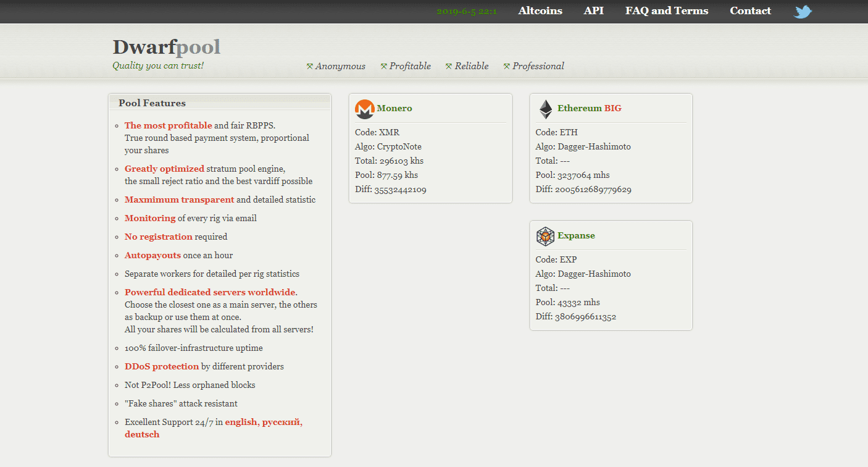
Task: Click '"Fake shares" attack resistant' text
Action: (x=181, y=403)
